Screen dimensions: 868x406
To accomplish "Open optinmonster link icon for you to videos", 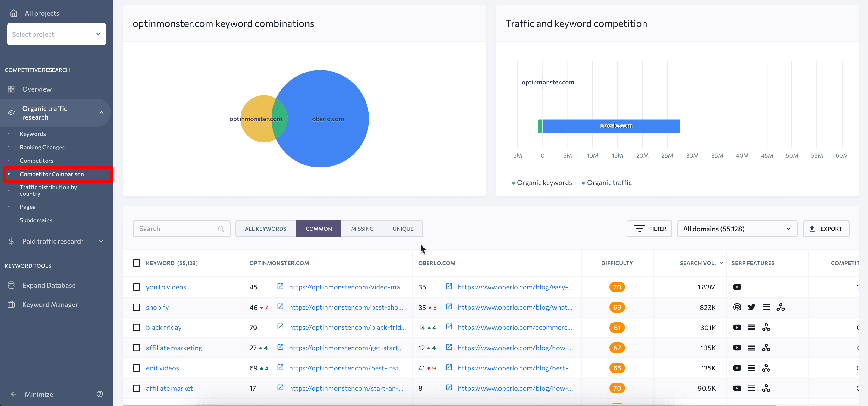I will click(280, 286).
